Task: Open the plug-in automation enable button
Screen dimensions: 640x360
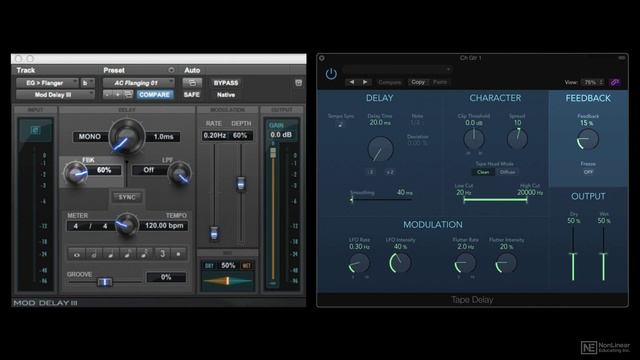Action: [x=192, y=83]
